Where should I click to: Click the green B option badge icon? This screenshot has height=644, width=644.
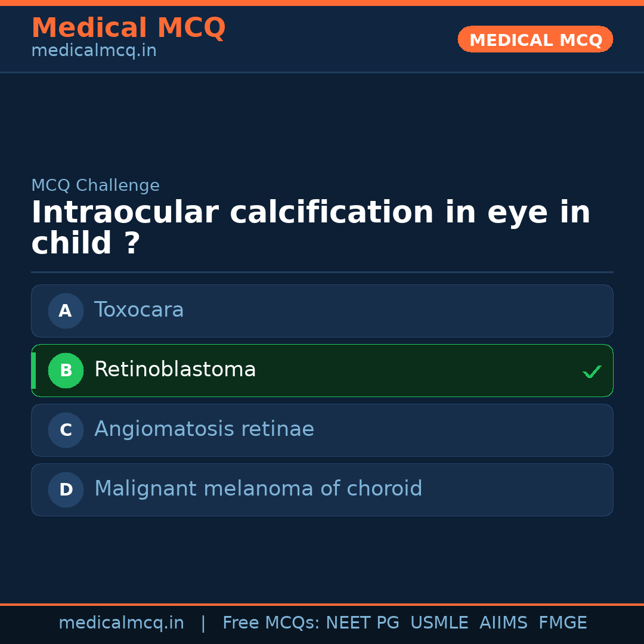point(66,370)
